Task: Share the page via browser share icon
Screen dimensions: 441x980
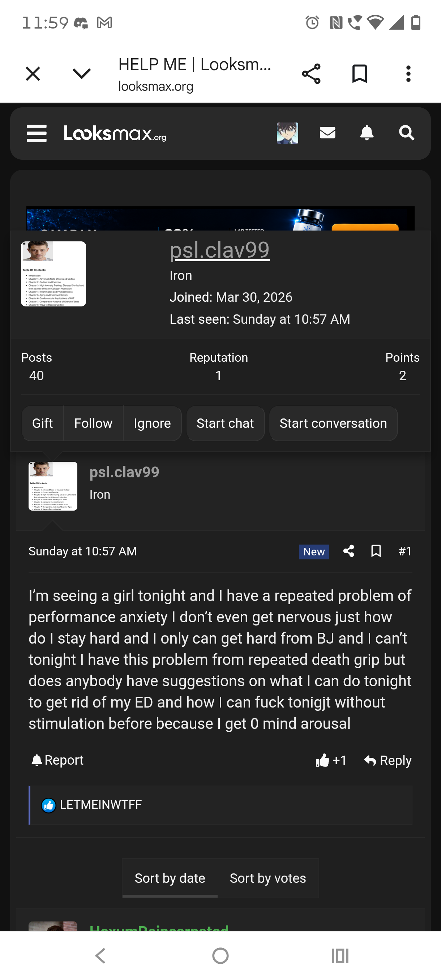Action: [x=311, y=74]
